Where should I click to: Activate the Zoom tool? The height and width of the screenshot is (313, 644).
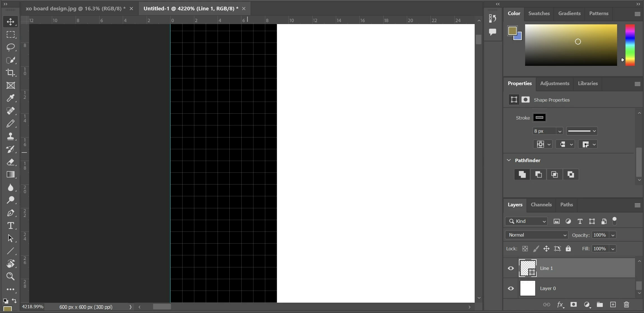tap(11, 276)
